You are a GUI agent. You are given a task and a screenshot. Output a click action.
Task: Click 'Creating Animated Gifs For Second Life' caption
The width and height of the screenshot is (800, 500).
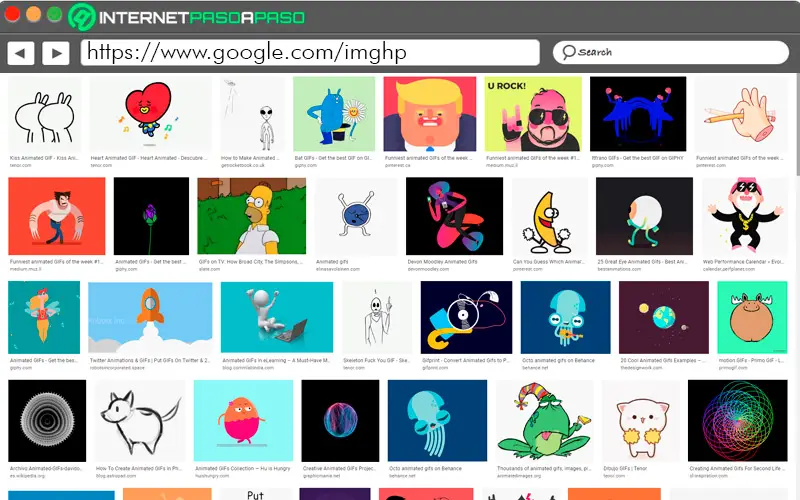pyautogui.click(x=737, y=468)
